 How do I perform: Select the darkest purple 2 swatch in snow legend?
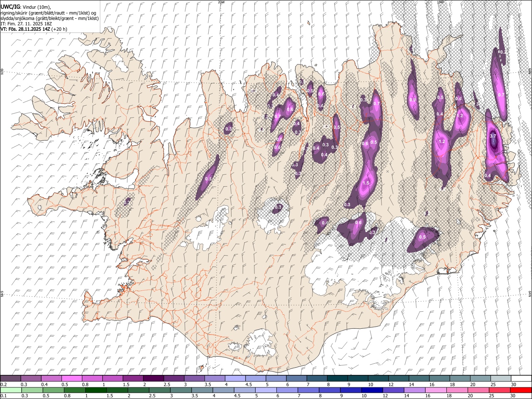(153, 379)
